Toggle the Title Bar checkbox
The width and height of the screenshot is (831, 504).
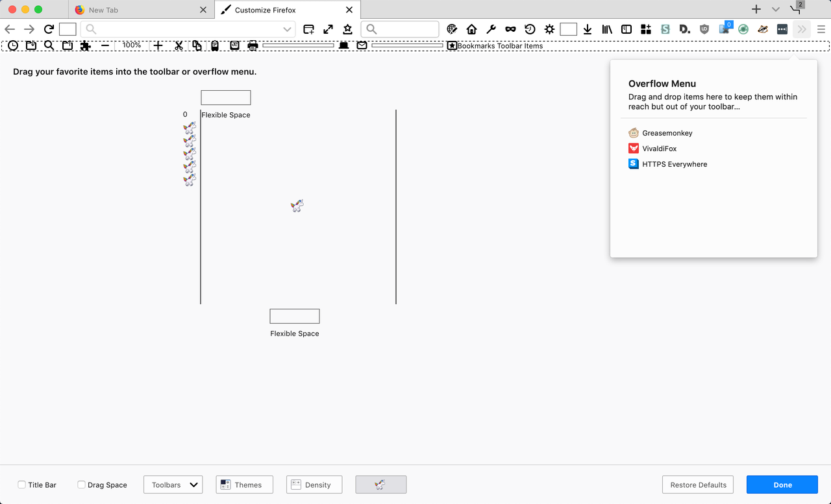point(22,485)
